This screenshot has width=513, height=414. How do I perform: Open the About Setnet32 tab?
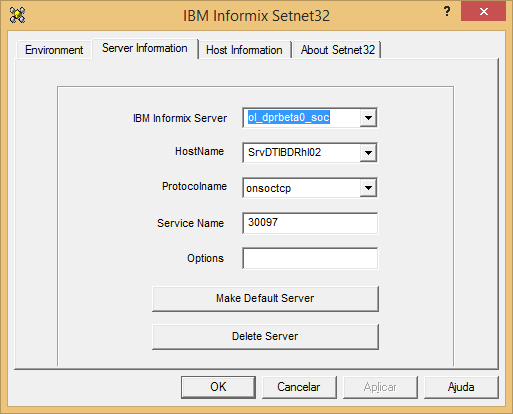[337, 50]
